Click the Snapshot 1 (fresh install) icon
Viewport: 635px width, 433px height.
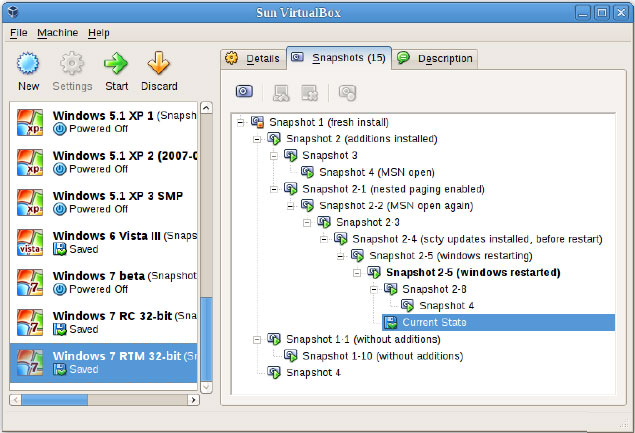pos(258,122)
